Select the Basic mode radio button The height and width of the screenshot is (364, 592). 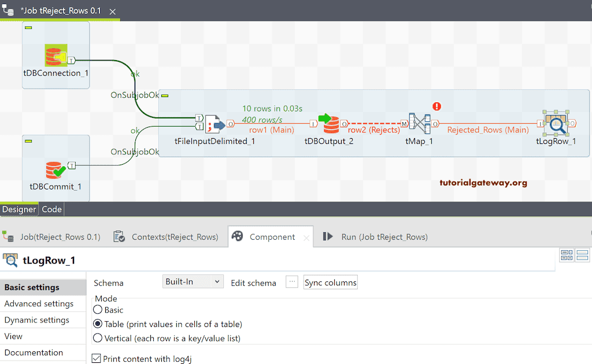[x=98, y=310]
